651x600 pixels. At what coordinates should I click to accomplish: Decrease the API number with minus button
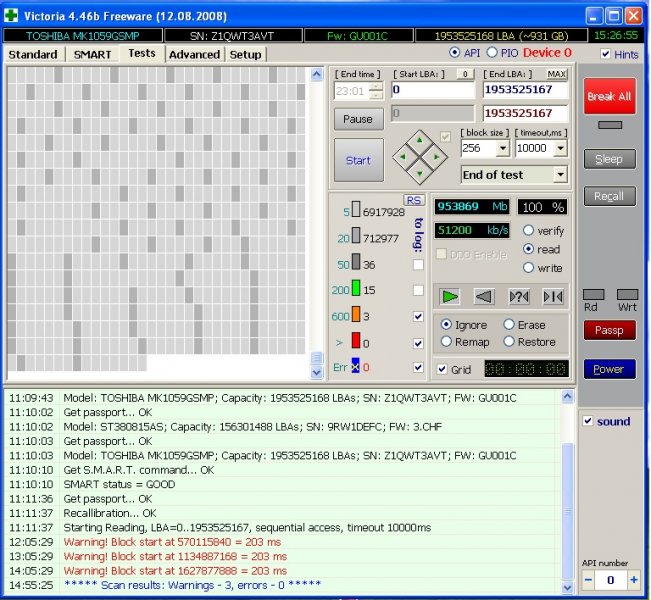[x=589, y=580]
